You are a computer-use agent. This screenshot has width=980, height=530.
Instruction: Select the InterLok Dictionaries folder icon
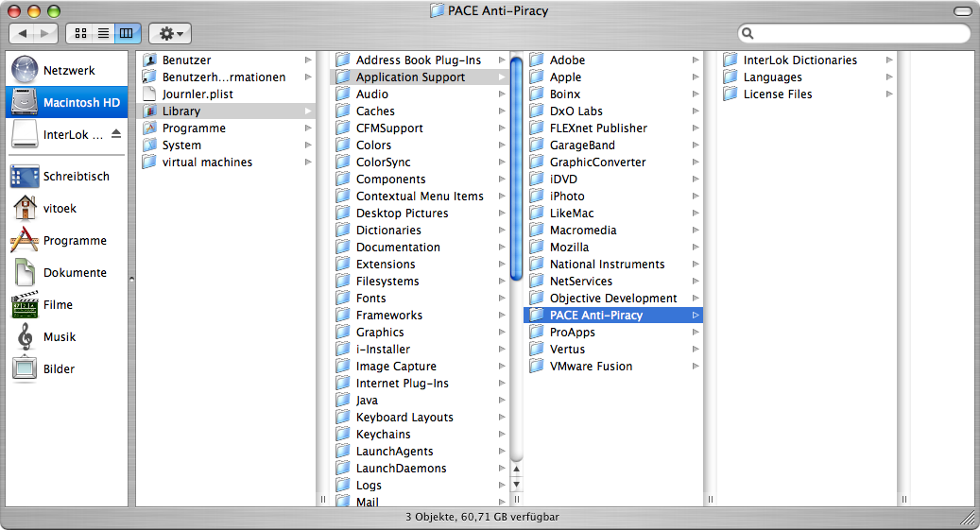[x=730, y=60]
